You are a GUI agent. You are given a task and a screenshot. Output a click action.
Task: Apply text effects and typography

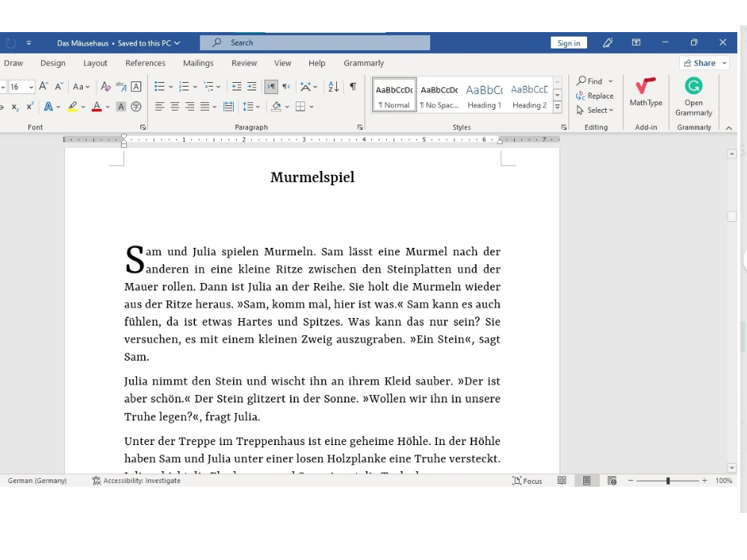click(48, 107)
